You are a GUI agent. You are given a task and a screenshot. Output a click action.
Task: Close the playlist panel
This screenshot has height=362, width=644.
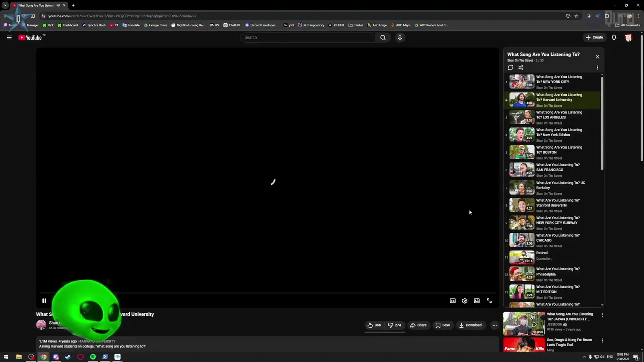[x=597, y=57]
